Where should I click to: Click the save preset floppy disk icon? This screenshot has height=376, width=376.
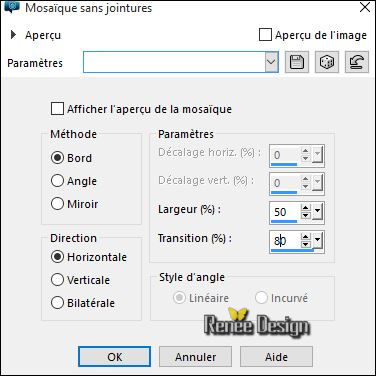[x=297, y=62]
